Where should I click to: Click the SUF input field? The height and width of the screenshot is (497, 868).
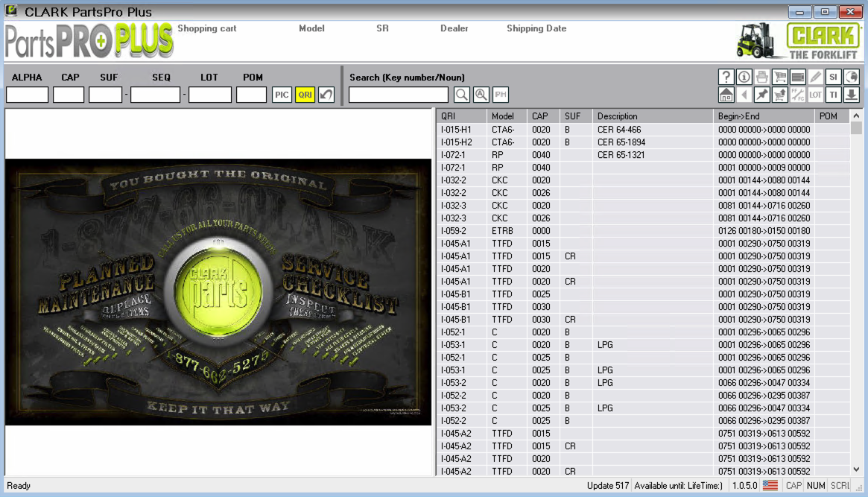tap(105, 95)
